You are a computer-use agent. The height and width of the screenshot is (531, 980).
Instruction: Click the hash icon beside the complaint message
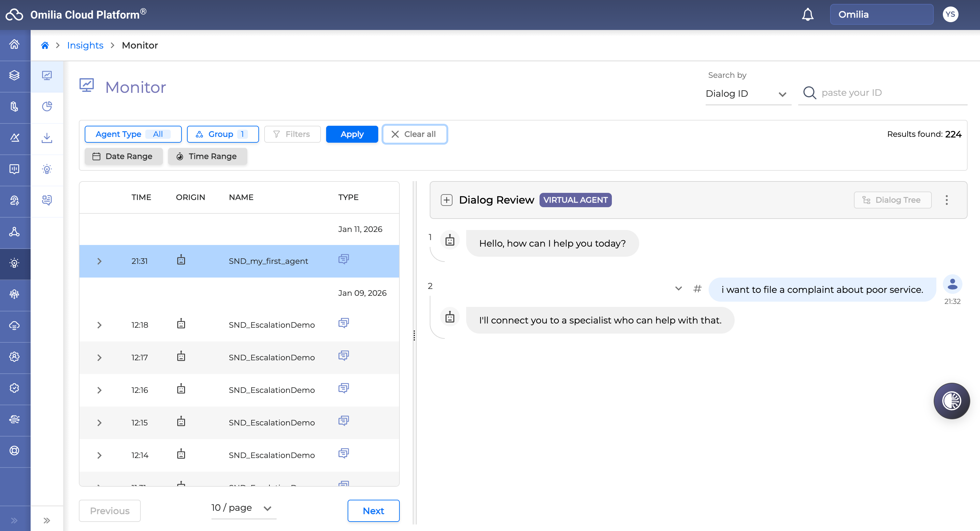click(697, 289)
